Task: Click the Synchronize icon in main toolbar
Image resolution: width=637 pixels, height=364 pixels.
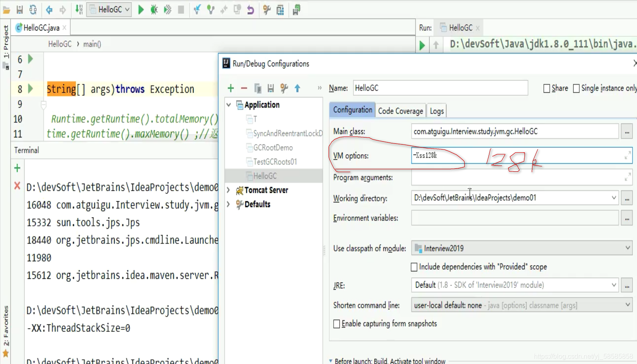Action: [33, 10]
